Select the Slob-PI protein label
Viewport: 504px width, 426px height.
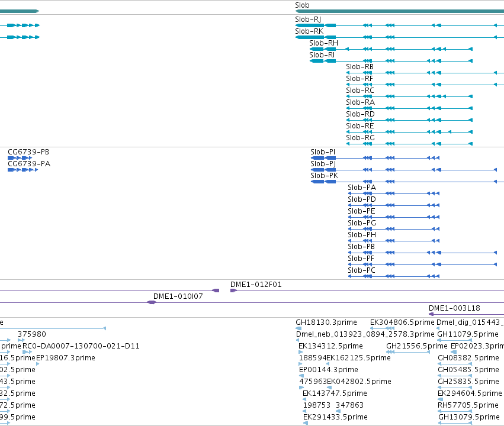click(x=323, y=152)
